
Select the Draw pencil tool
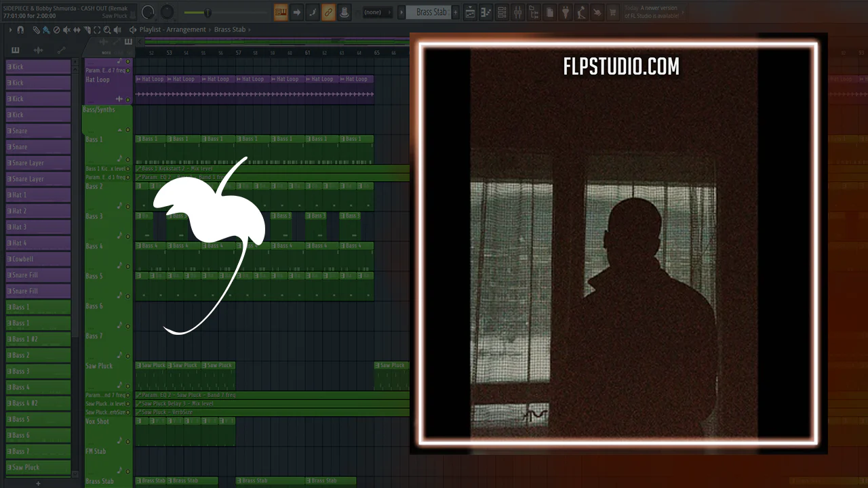[x=37, y=30]
